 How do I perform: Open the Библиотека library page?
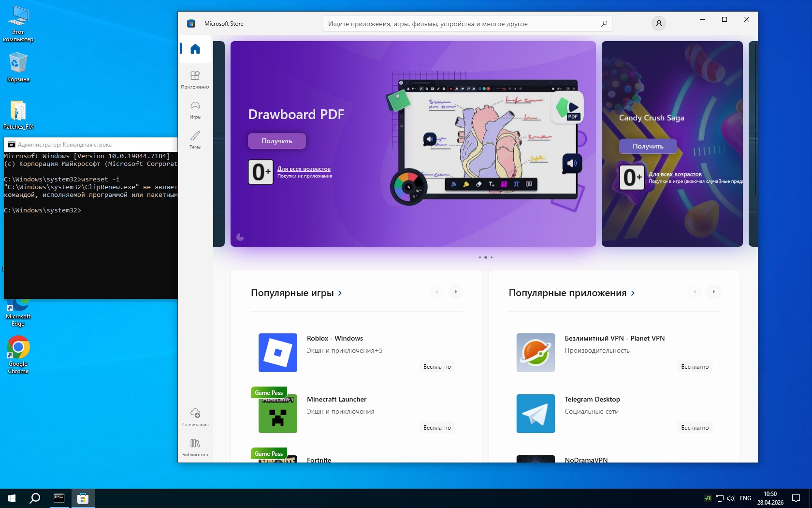(x=195, y=447)
